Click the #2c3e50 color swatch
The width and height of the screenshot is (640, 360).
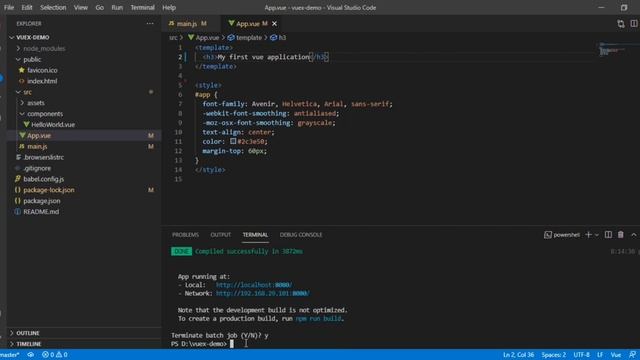[x=233, y=141]
